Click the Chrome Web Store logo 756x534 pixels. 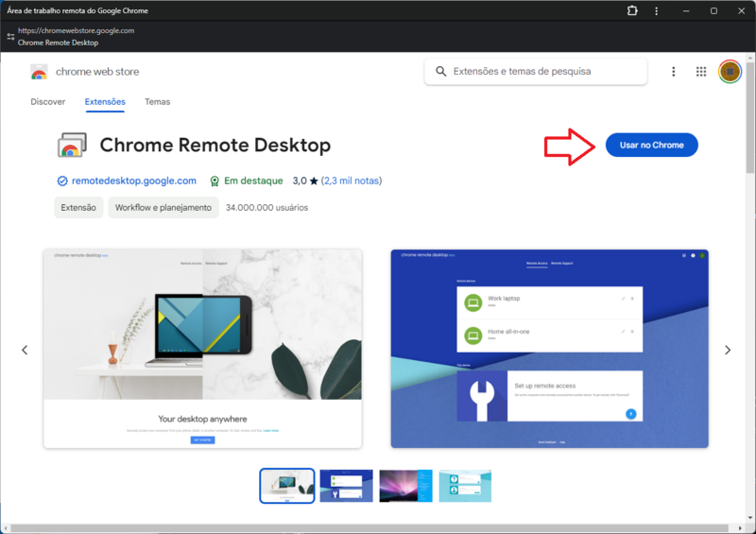39,72
